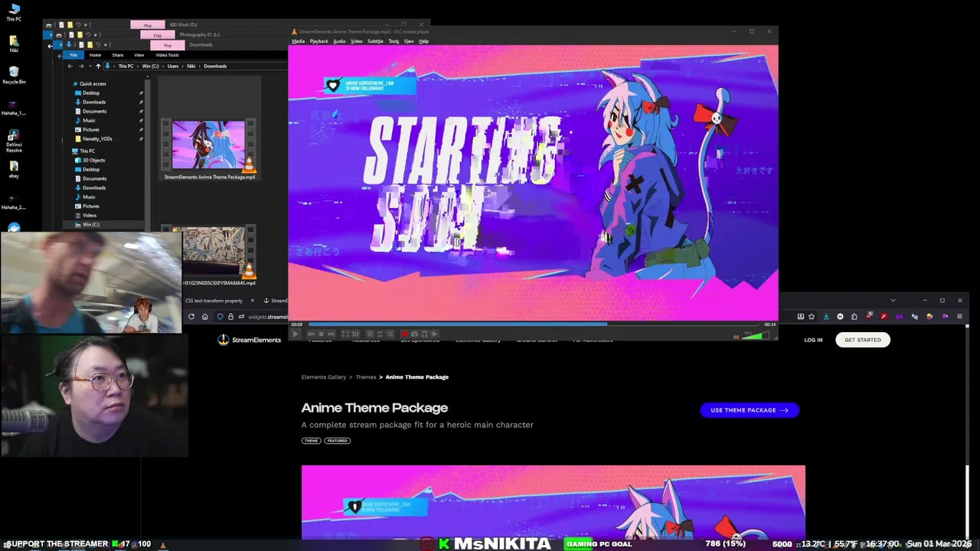Click Elements Gallery breadcrumb link
The image size is (980, 551).
324,377
